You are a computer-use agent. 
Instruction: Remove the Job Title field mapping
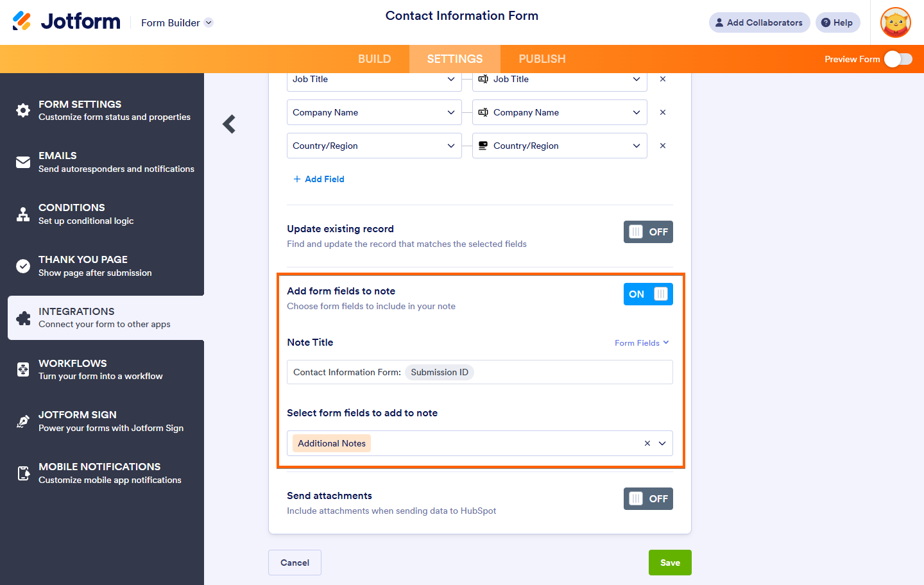click(663, 79)
